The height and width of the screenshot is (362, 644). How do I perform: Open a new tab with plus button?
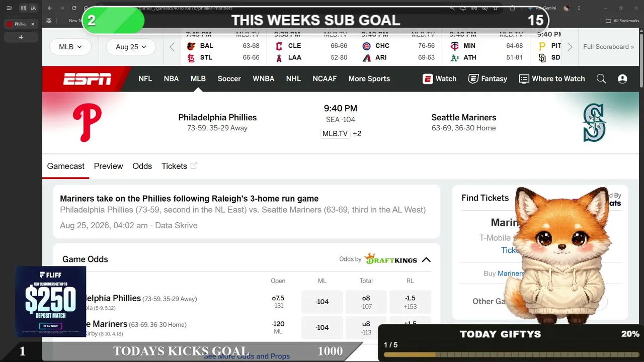[x=21, y=37]
